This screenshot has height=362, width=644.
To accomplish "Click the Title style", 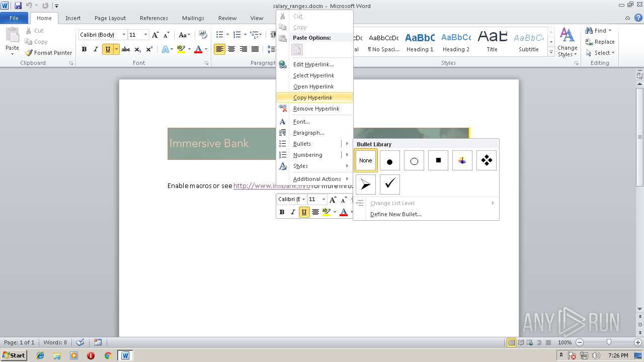I will click(x=492, y=42).
